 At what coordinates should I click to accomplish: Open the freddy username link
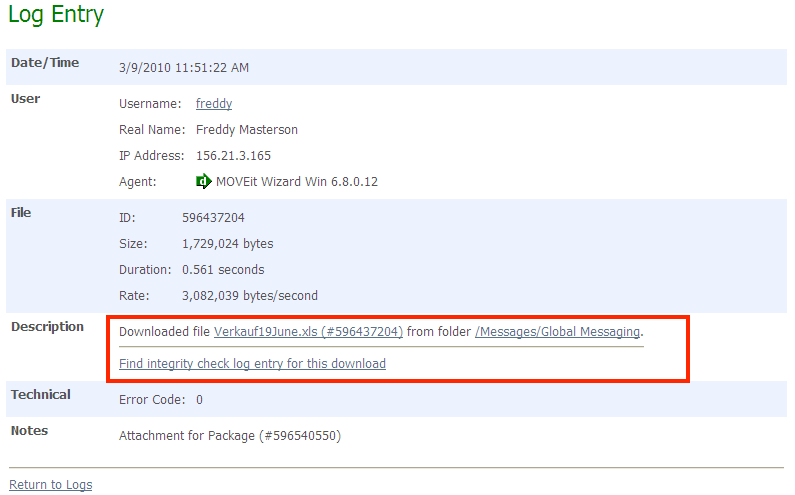[x=214, y=104]
